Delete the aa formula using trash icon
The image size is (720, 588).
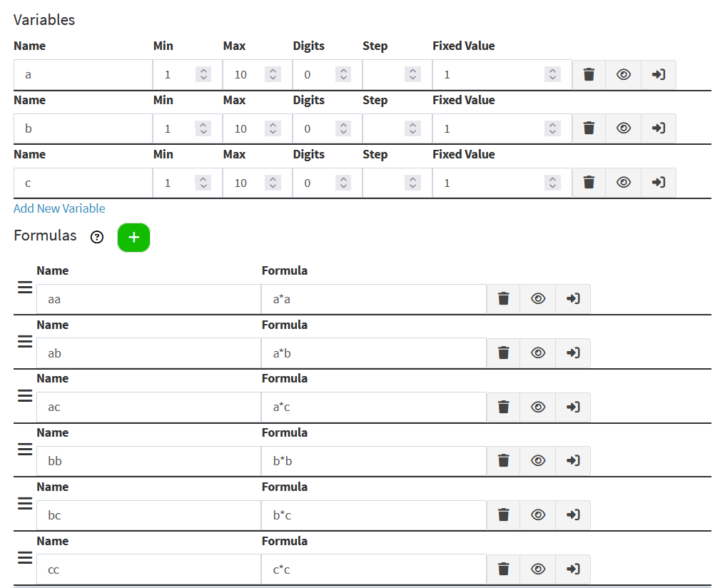click(x=503, y=299)
